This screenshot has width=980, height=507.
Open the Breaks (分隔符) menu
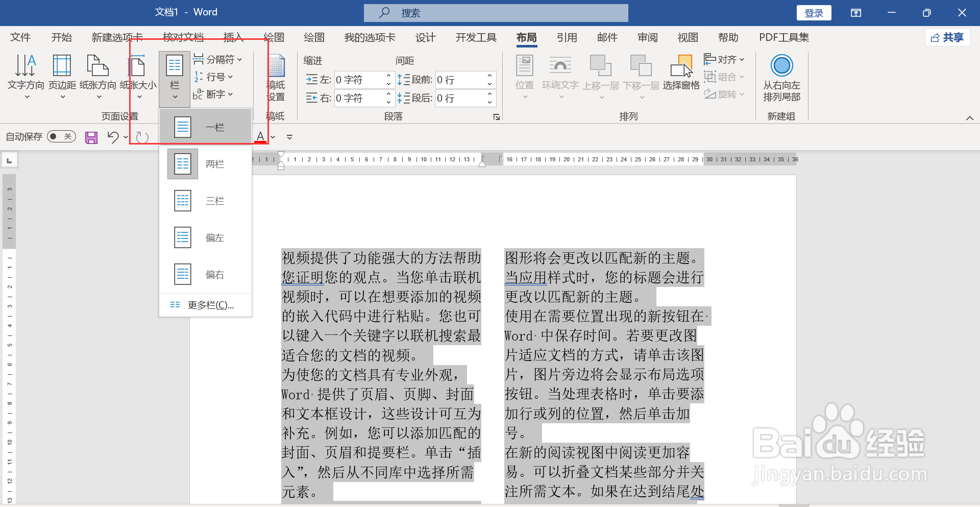(217, 60)
